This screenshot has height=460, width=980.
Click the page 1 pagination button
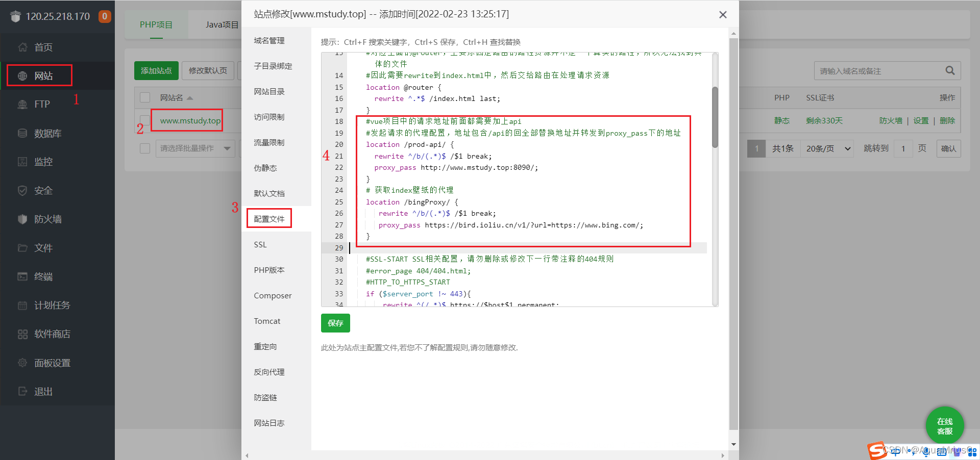(756, 148)
